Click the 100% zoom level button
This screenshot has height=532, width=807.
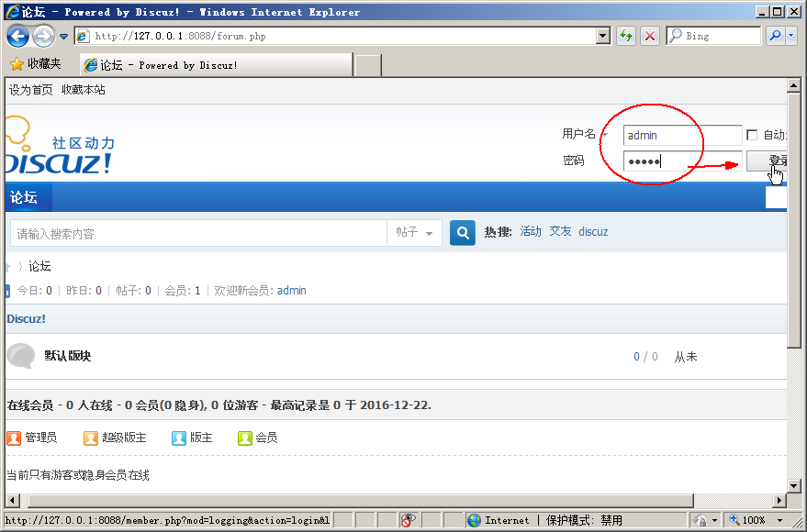pos(747,520)
